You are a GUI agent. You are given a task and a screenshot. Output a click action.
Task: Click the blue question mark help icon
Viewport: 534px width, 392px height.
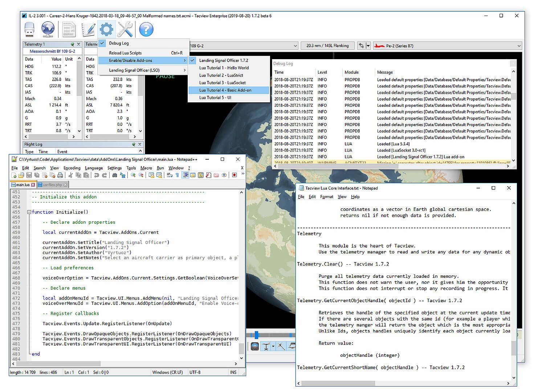tap(146, 29)
